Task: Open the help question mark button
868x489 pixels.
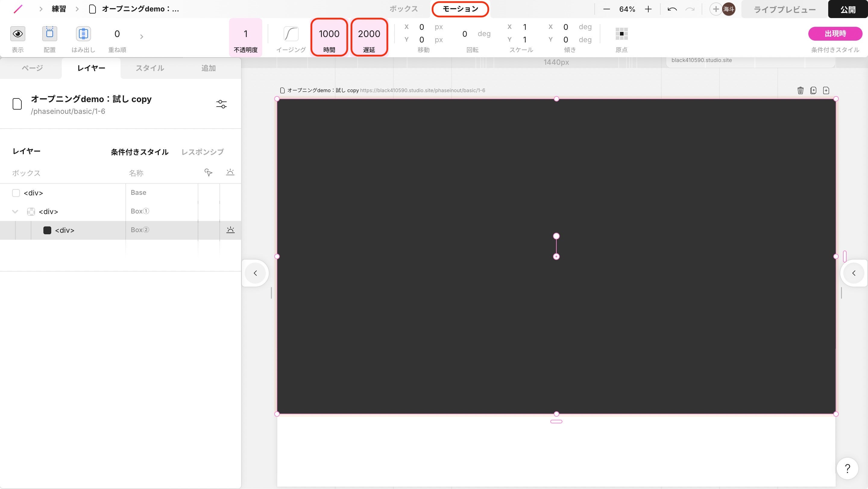Action: click(847, 468)
